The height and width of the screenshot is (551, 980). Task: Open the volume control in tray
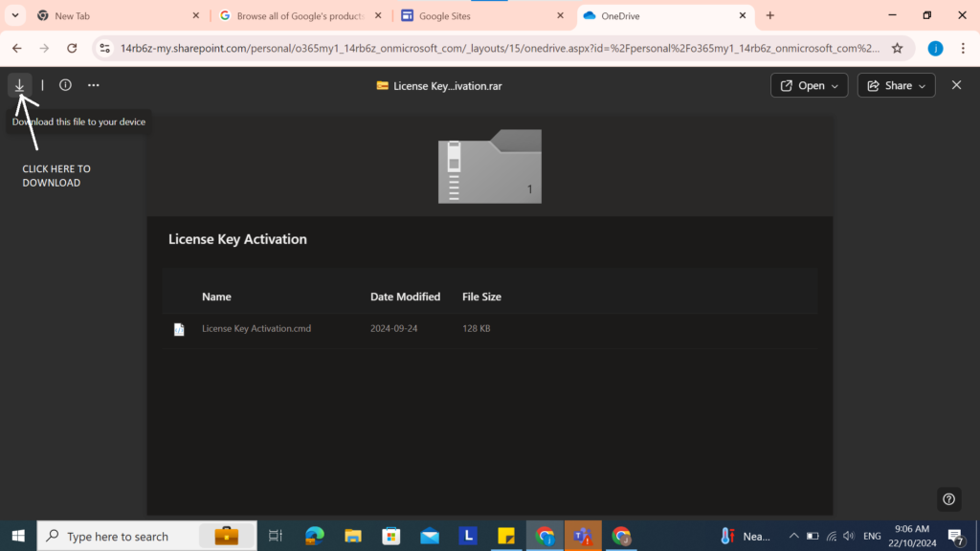click(849, 536)
